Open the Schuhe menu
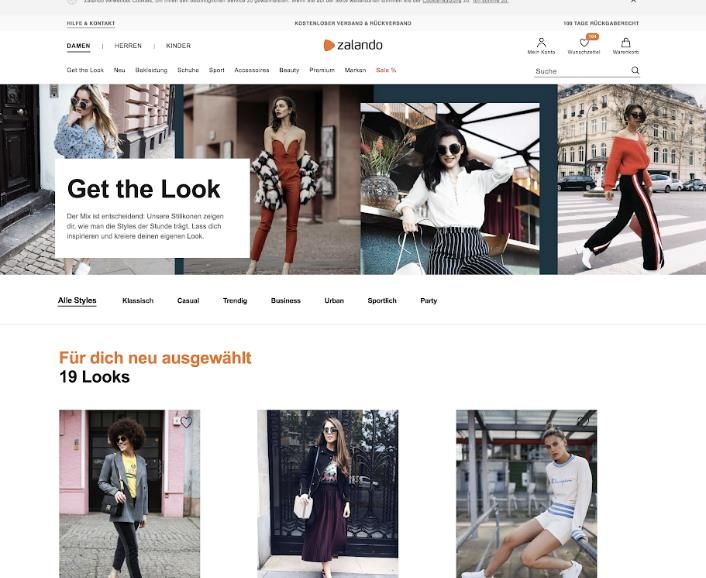 click(188, 70)
